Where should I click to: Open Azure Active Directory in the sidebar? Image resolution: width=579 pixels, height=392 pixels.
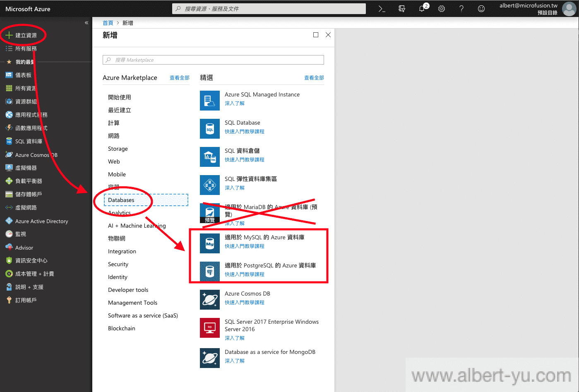(x=36, y=221)
